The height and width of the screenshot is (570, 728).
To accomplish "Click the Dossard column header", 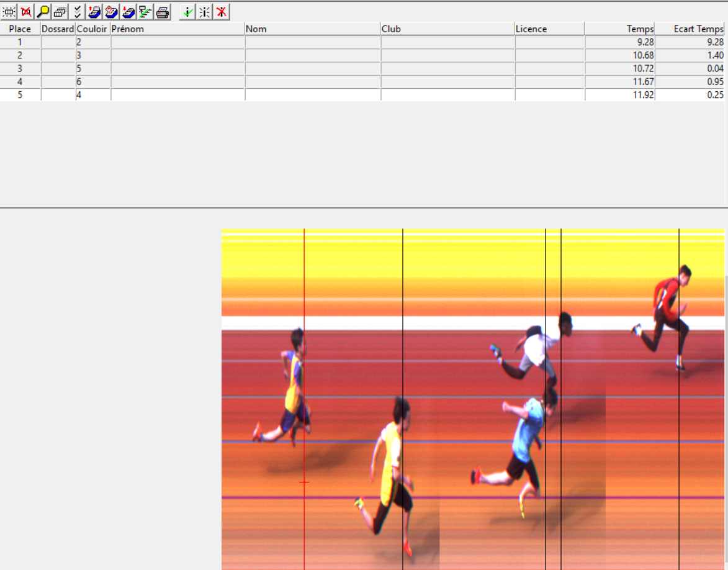I will [x=58, y=29].
